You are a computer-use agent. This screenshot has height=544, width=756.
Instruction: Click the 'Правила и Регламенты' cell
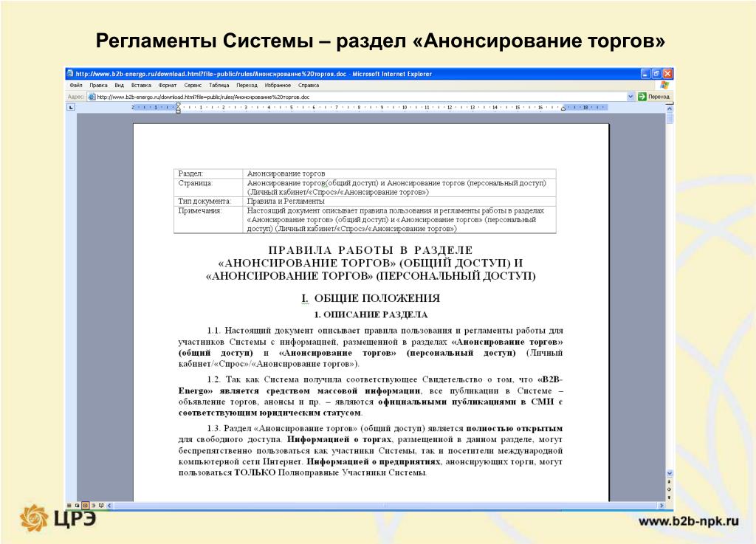click(x=399, y=201)
